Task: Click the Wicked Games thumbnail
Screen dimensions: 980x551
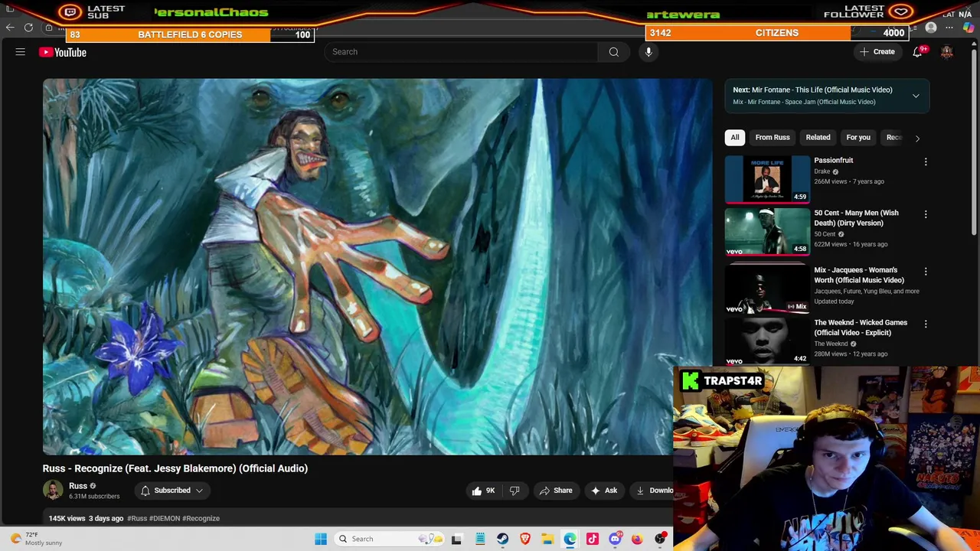Action: [x=767, y=341]
